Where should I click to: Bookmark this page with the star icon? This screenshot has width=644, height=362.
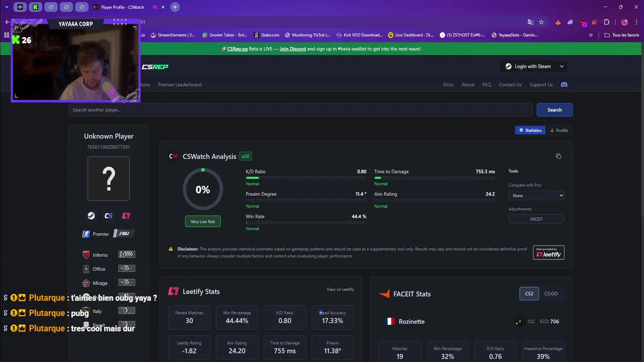[x=541, y=22]
